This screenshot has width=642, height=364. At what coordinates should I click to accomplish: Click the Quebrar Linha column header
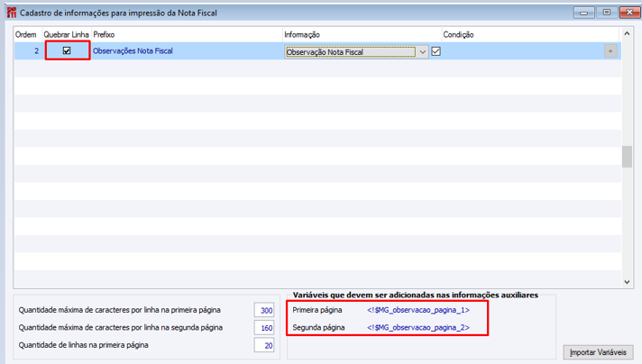click(67, 35)
